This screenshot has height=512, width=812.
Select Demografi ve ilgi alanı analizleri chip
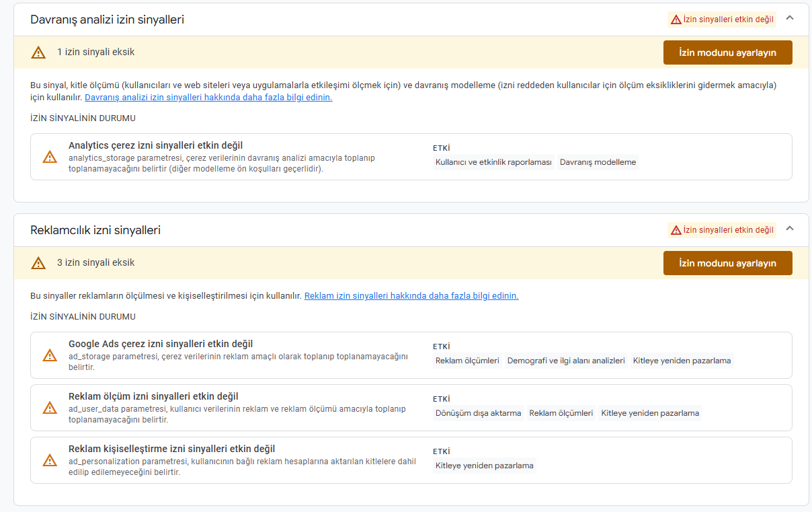click(x=566, y=361)
